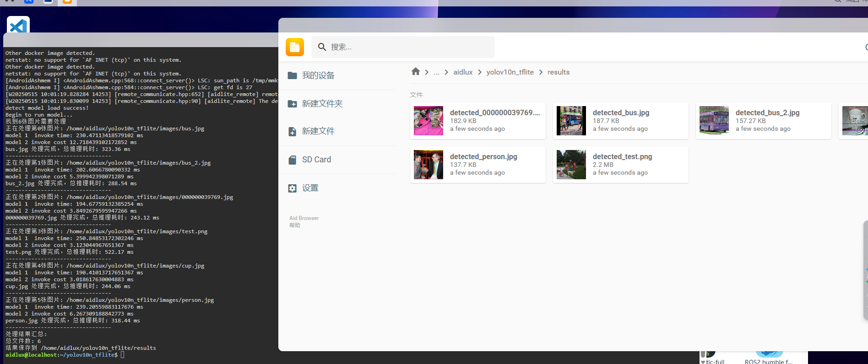Open the detected_test.png thumbnail
The height and width of the screenshot is (364, 868).
(x=571, y=165)
